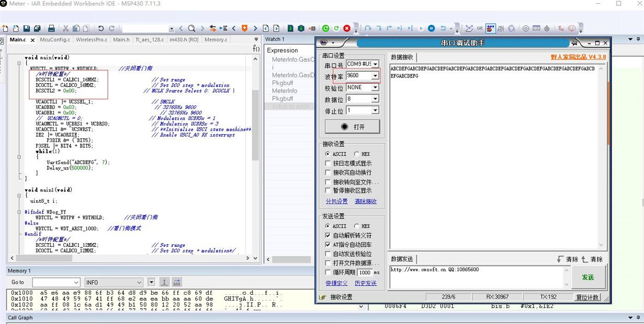
Task: Toggle 循环周期 checkbox
Action: [328, 272]
